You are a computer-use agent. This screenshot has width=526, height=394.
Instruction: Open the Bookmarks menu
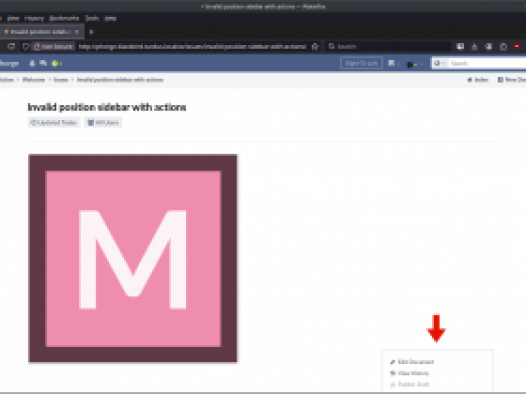[64, 18]
